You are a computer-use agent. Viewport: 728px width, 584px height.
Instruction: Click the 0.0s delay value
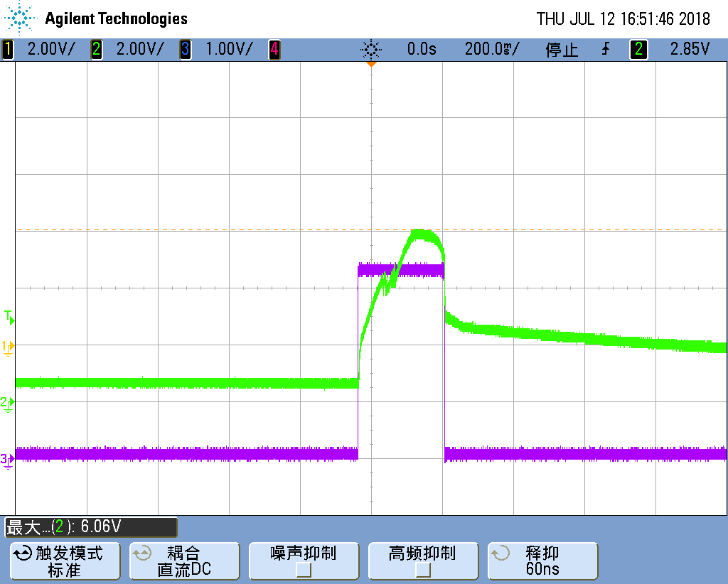click(x=422, y=49)
